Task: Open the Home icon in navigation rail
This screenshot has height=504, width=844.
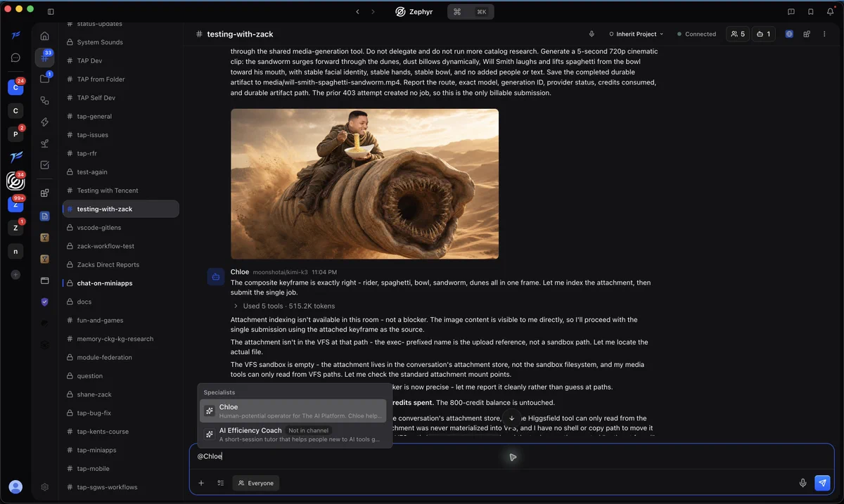Action: click(44, 36)
